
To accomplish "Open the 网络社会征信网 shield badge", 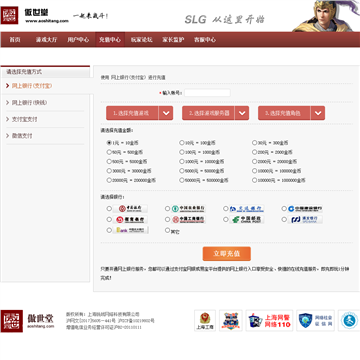I will pos(315,321).
